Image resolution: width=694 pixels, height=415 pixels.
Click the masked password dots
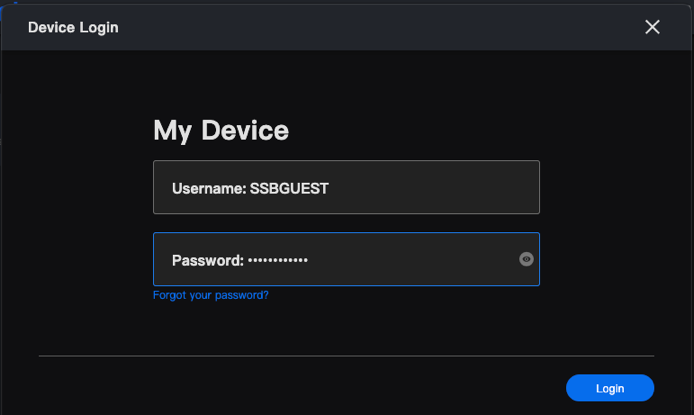[x=278, y=260]
